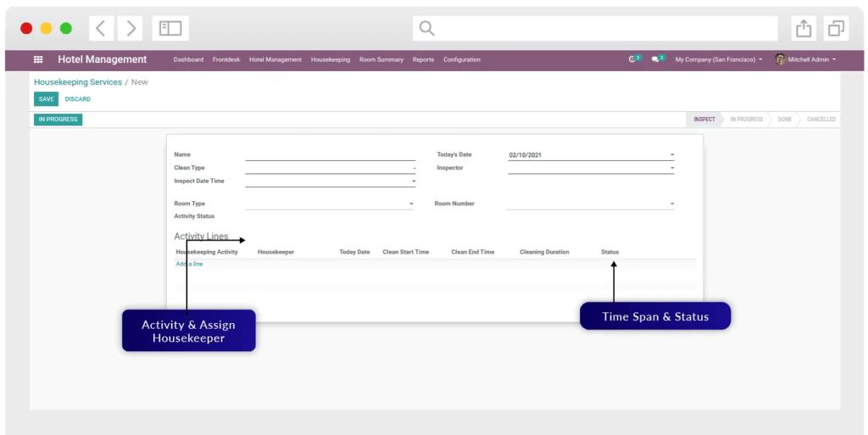Select the Done status stage
The height and width of the screenshot is (435, 868).
[x=785, y=120]
